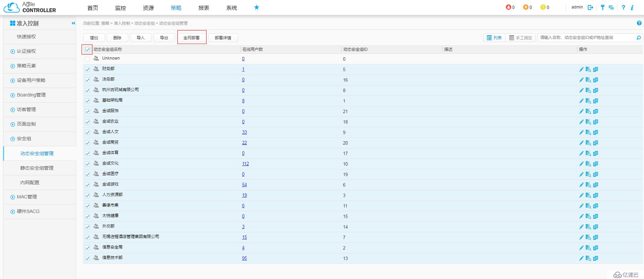Screen dimensions: 644x279
Task: Check the Unknown group checkbox
Action: pos(87,59)
